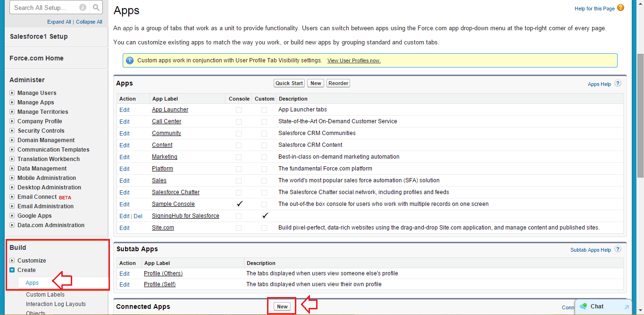The height and width of the screenshot is (315, 644).
Task: Expand the Email Administration node
Action: tap(12, 206)
